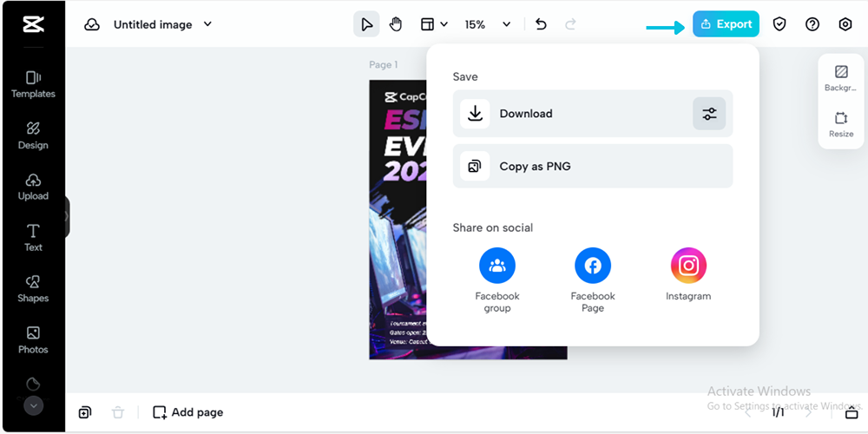Image resolution: width=868 pixels, height=434 pixels.
Task: Choose the Select pointer tool
Action: pyautogui.click(x=366, y=24)
